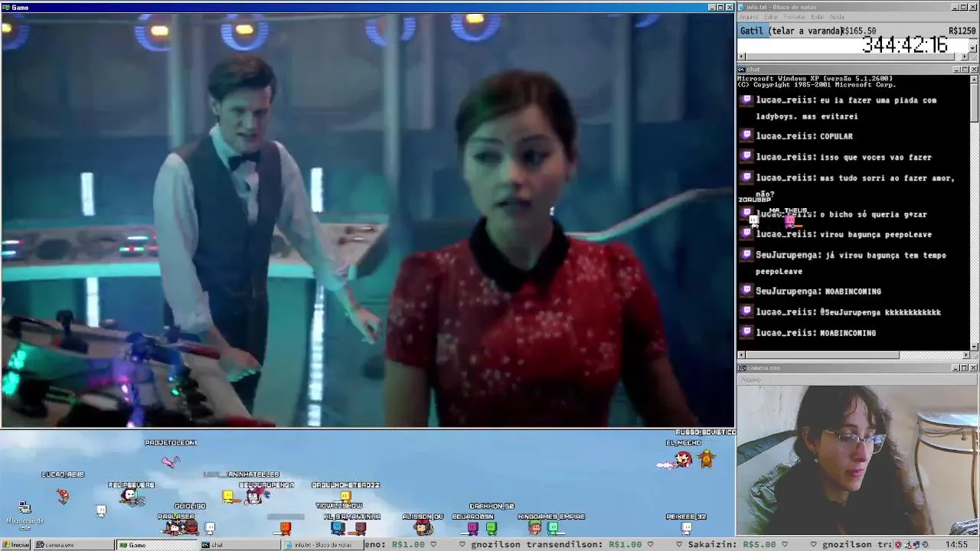Click the chat badge beside 'lucao_reiis: COPULAR'
The image size is (980, 551).
tap(747, 135)
